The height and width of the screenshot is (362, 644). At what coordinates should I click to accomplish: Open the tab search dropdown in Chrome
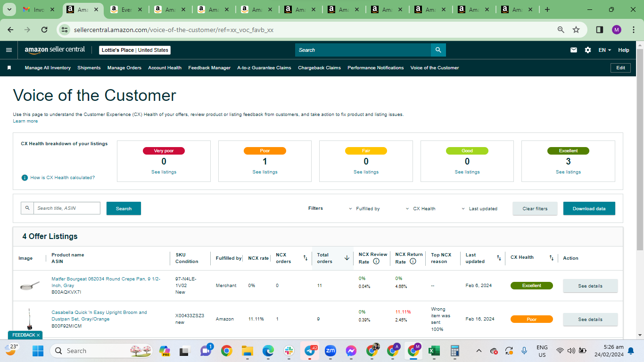[x=9, y=9]
